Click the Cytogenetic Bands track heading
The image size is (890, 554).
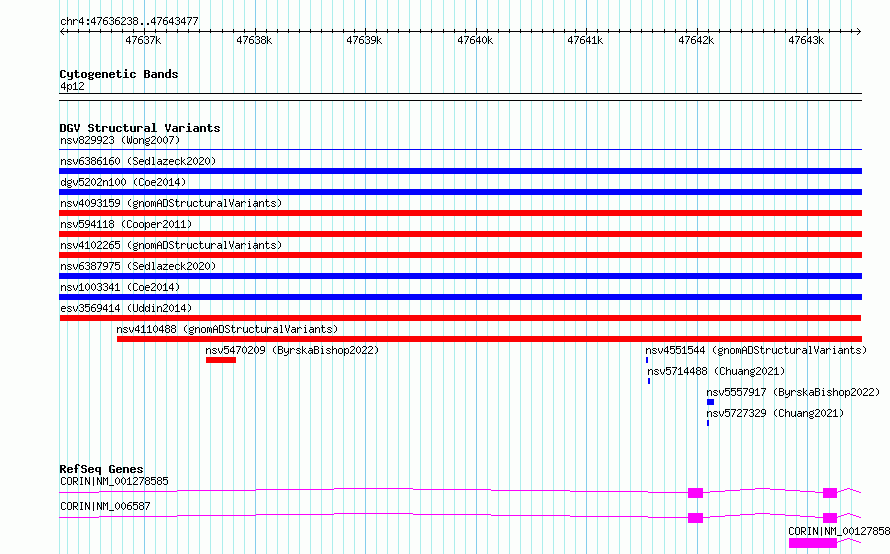coord(119,74)
